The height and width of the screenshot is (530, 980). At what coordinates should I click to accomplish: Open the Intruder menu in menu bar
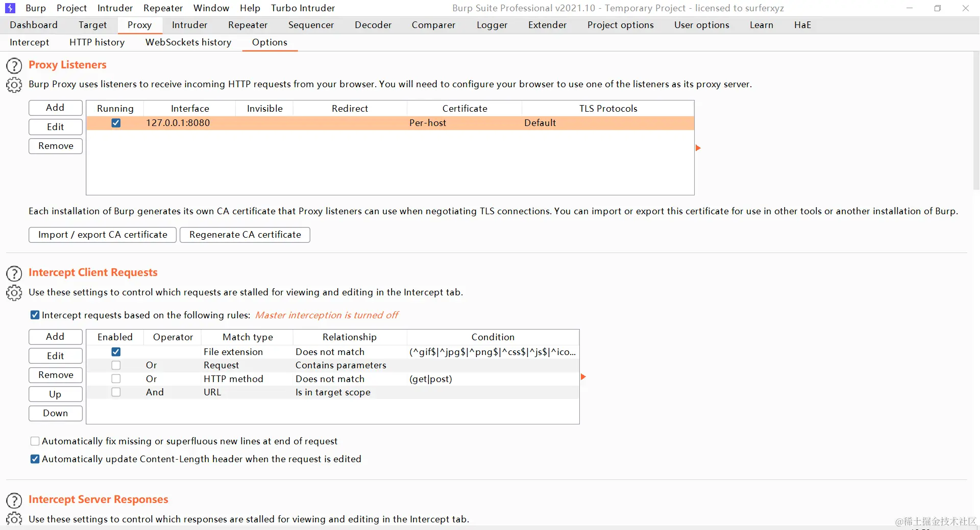pos(115,8)
